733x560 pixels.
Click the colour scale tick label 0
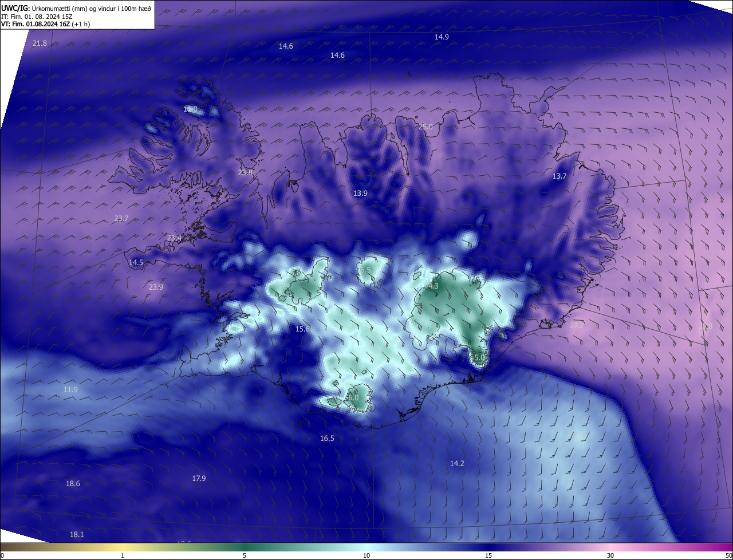coord(2,555)
